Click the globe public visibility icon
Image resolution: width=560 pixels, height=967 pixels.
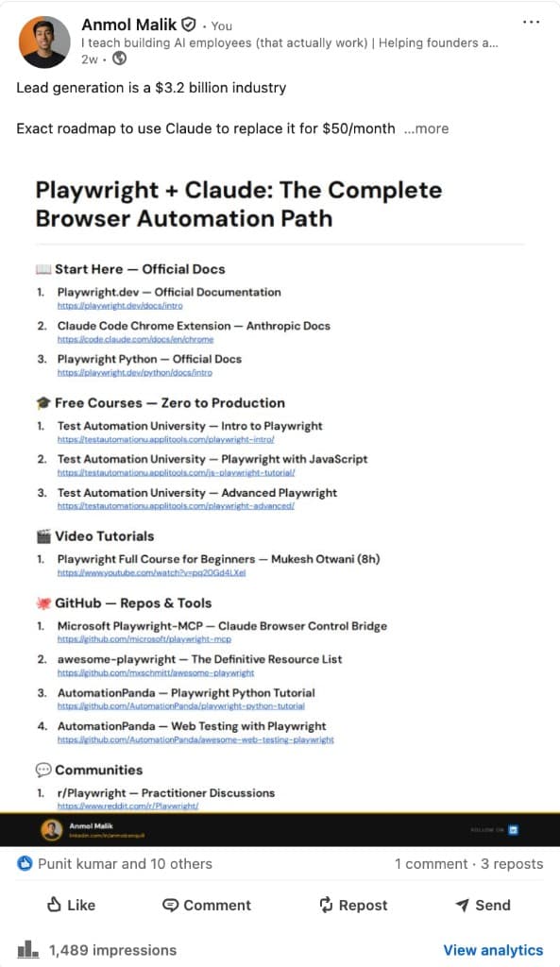coord(120,59)
